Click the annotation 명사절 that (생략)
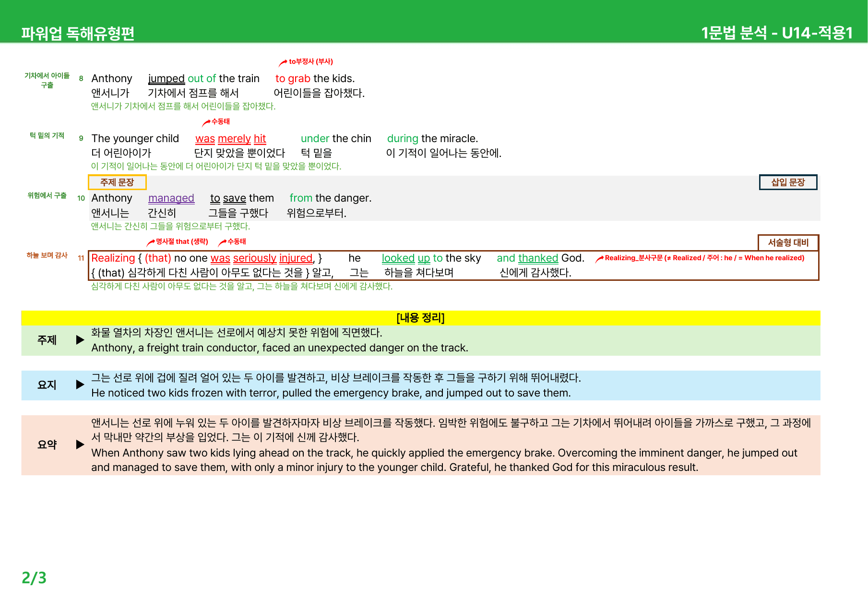The height and width of the screenshot is (614, 868). point(182,241)
